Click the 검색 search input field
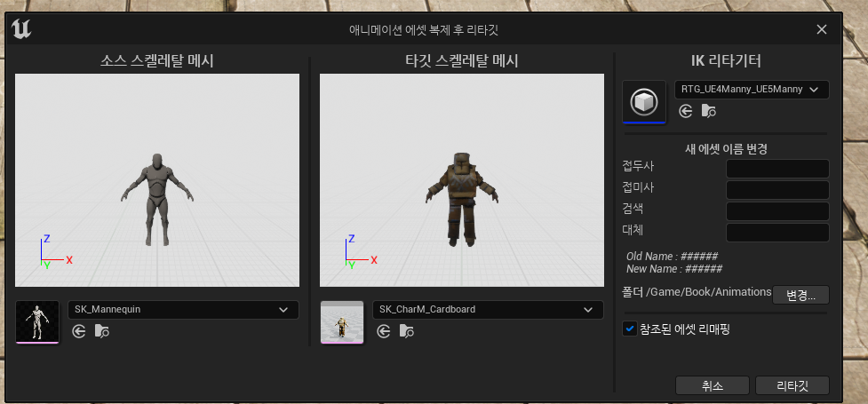Viewport: 868px width, 404px height. 777,211
